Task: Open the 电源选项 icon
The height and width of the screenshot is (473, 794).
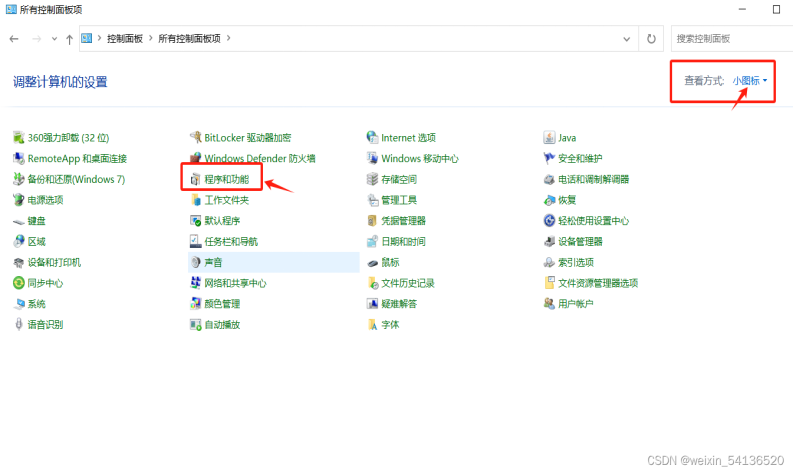Action: (x=19, y=200)
